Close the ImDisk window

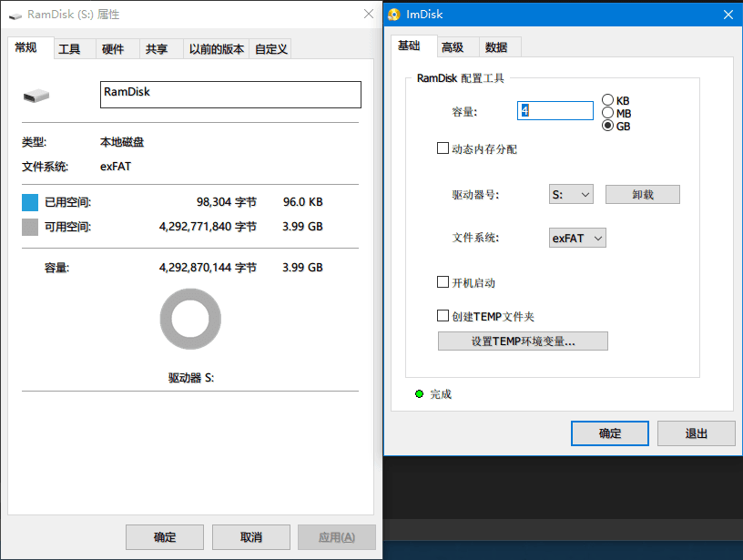[x=728, y=15]
